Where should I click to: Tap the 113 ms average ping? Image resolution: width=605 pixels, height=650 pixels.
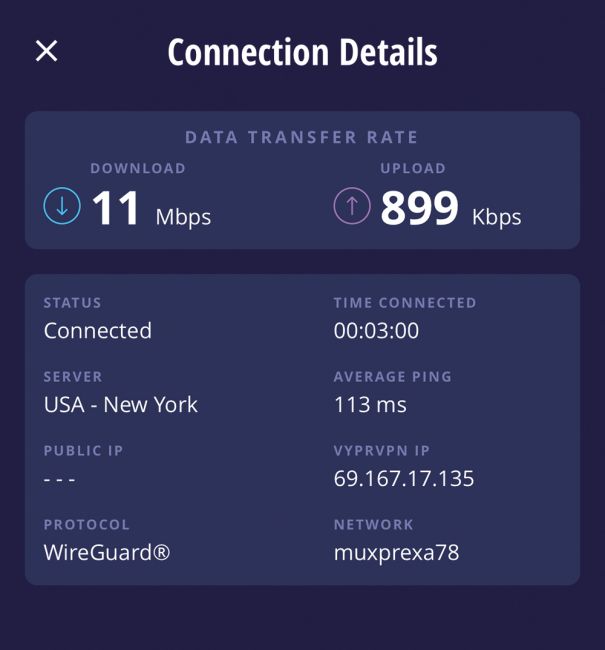coord(370,405)
